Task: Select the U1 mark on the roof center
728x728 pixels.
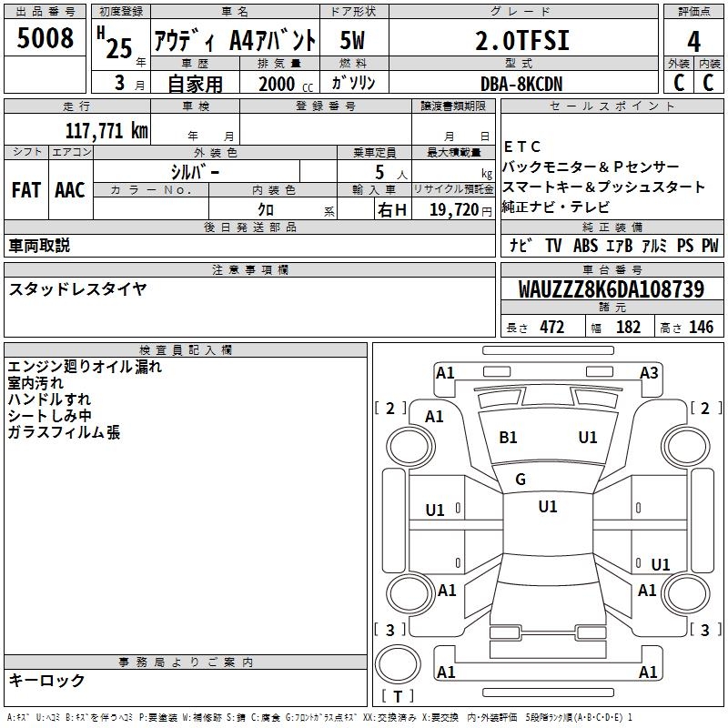Action: [x=547, y=507]
